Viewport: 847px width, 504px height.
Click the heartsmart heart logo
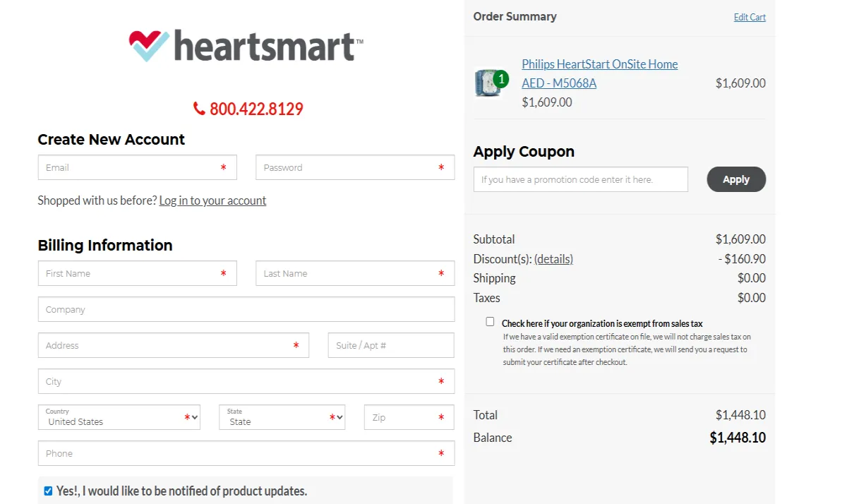[x=144, y=44]
